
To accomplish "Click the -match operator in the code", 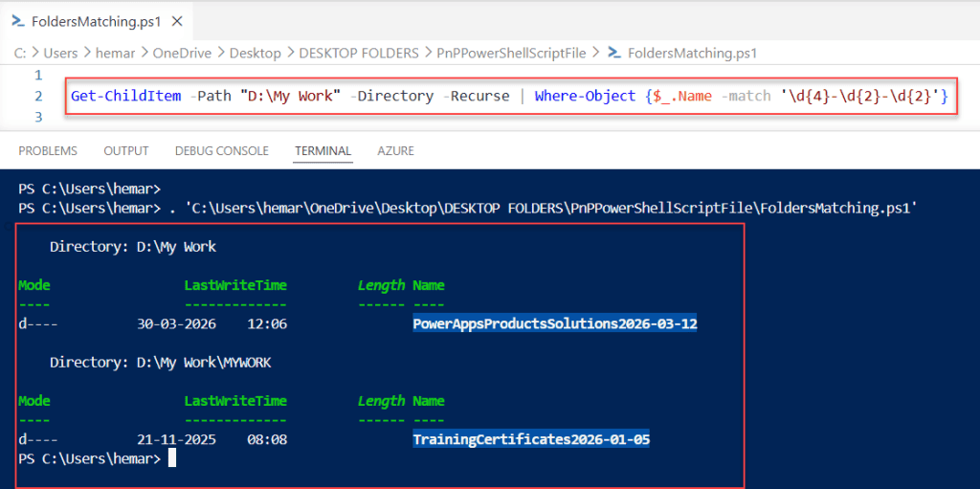I will tap(746, 97).
